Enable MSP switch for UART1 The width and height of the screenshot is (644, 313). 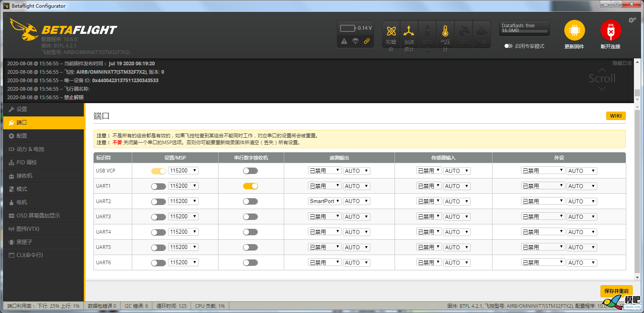[x=158, y=186]
